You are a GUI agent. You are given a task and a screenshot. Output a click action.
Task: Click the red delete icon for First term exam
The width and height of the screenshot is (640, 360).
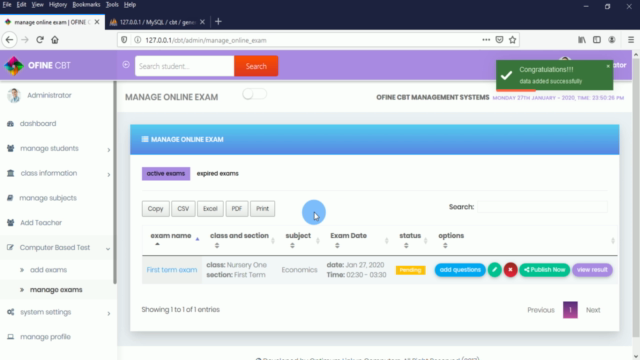tap(510, 270)
